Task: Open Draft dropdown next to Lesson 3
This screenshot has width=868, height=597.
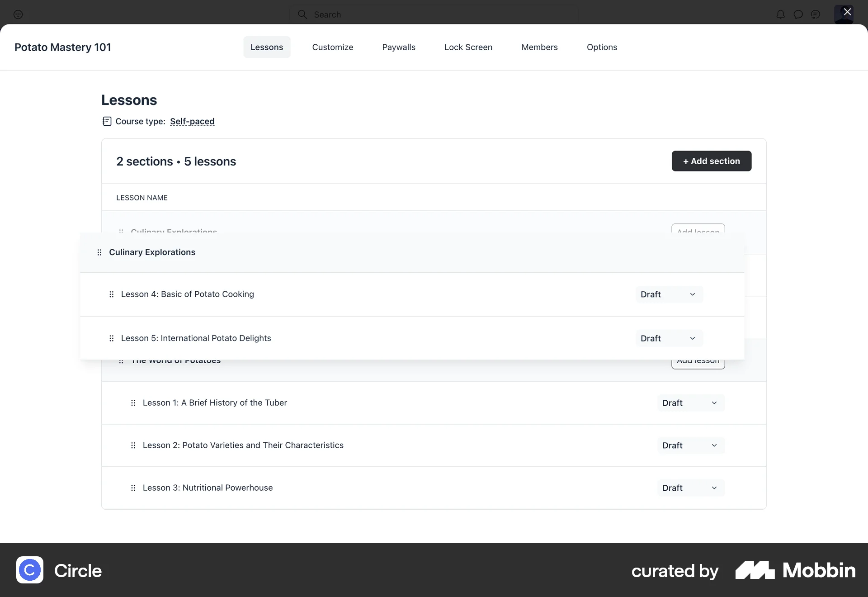Action: pos(690,488)
